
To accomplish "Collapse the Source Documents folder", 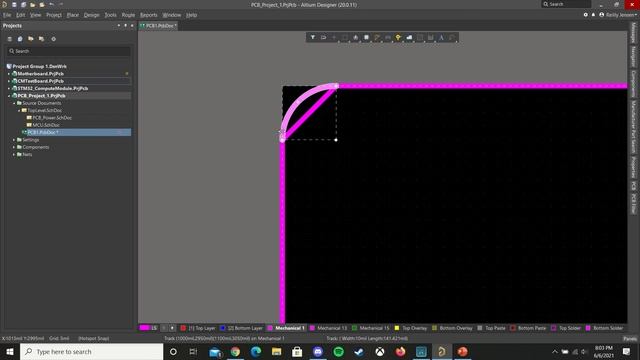I will [x=14, y=103].
